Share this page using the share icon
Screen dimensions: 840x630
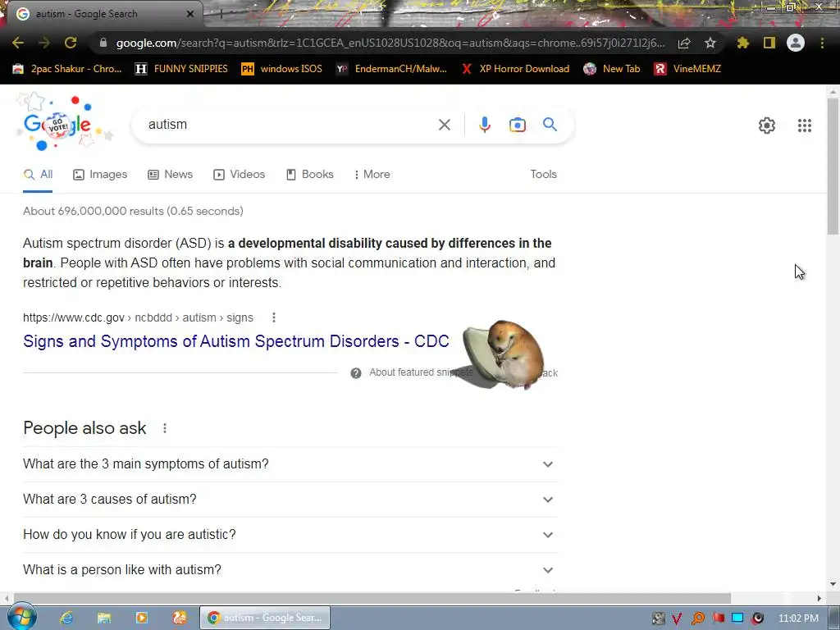683,43
